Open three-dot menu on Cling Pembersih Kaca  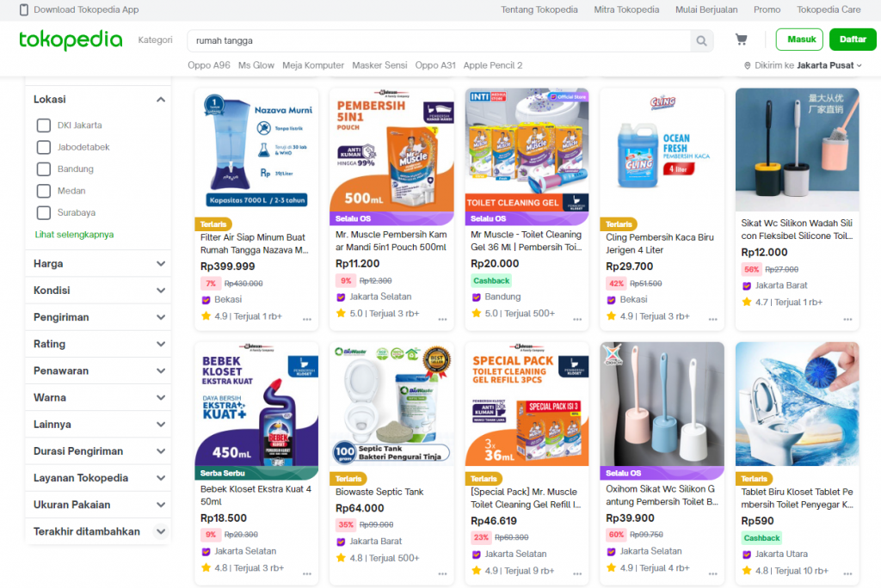(712, 319)
